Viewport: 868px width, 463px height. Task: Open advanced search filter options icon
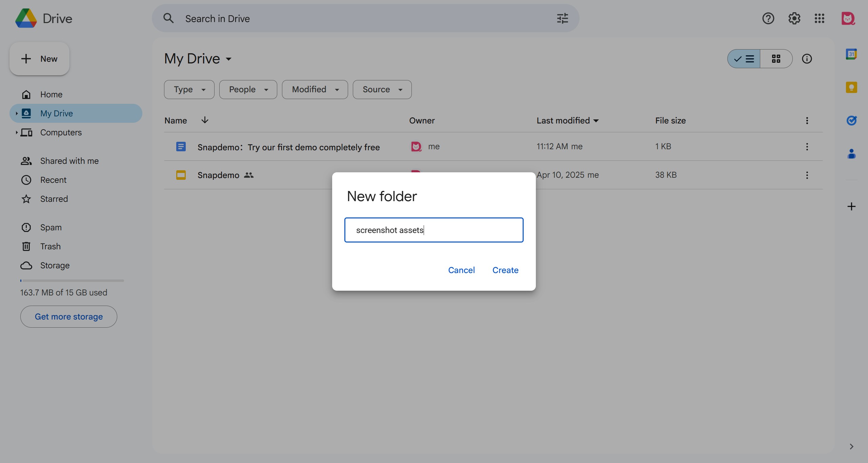pos(562,18)
